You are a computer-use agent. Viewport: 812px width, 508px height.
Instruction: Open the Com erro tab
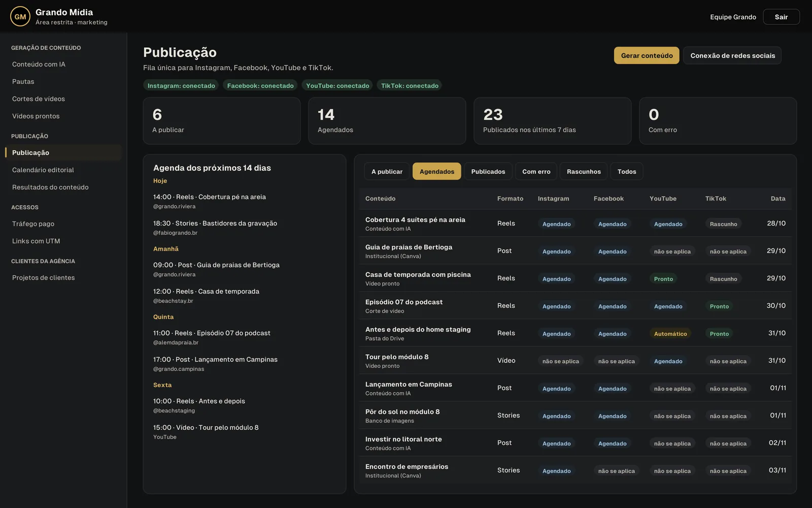(536, 172)
